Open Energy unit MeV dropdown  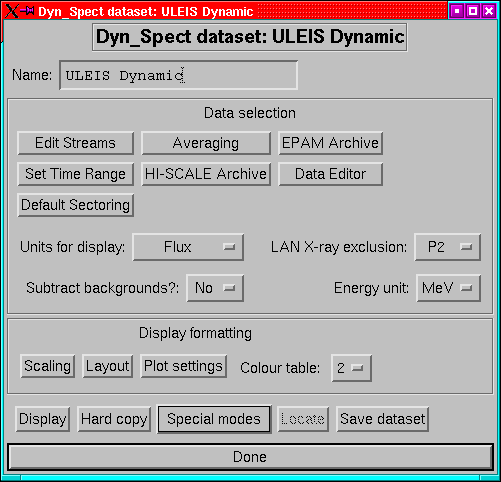448,288
